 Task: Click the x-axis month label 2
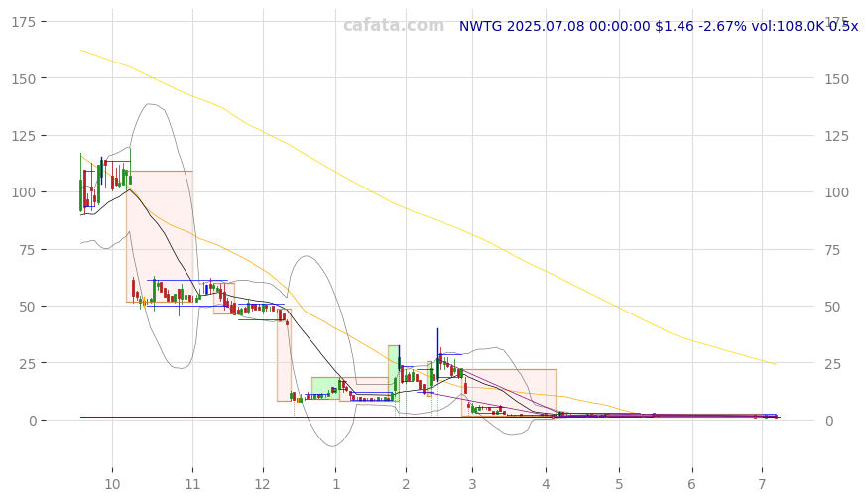(x=406, y=484)
